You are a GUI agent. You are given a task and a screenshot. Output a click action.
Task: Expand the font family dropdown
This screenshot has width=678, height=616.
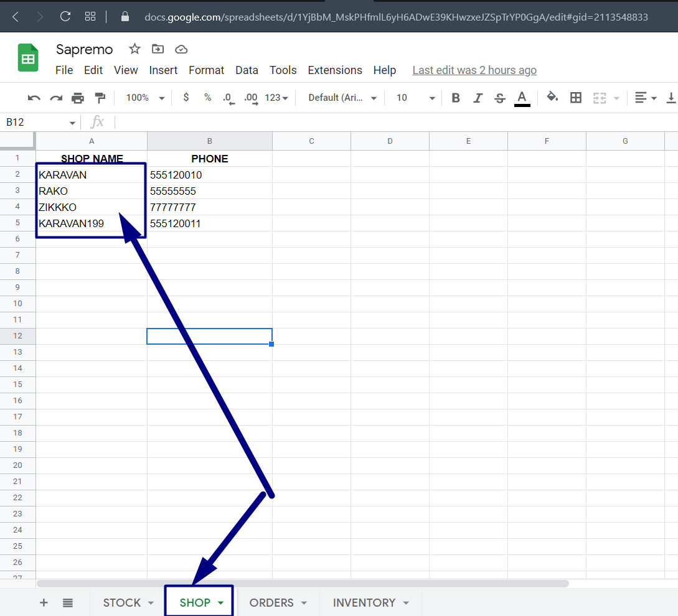point(342,98)
